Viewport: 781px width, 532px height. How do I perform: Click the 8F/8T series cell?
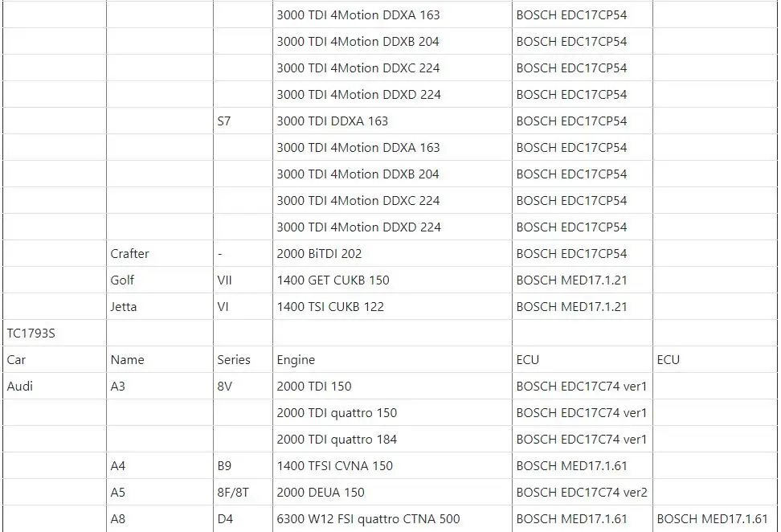[x=243, y=492]
